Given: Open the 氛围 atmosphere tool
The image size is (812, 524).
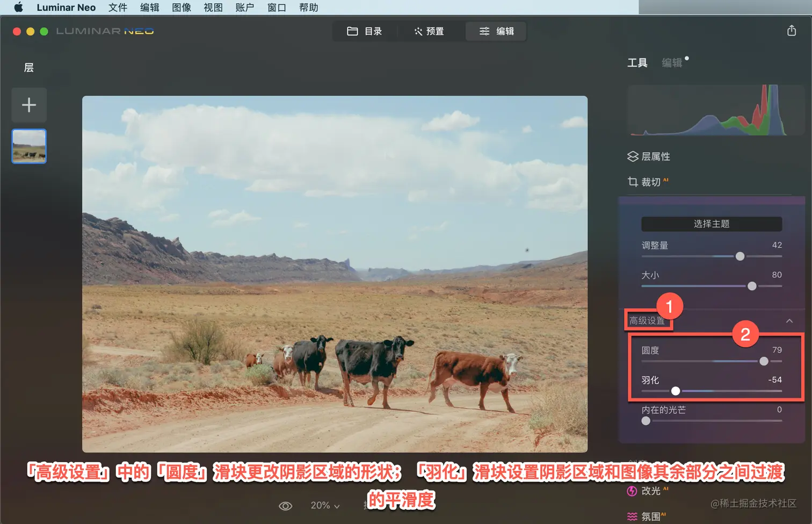Looking at the screenshot, I should tap(647, 516).
